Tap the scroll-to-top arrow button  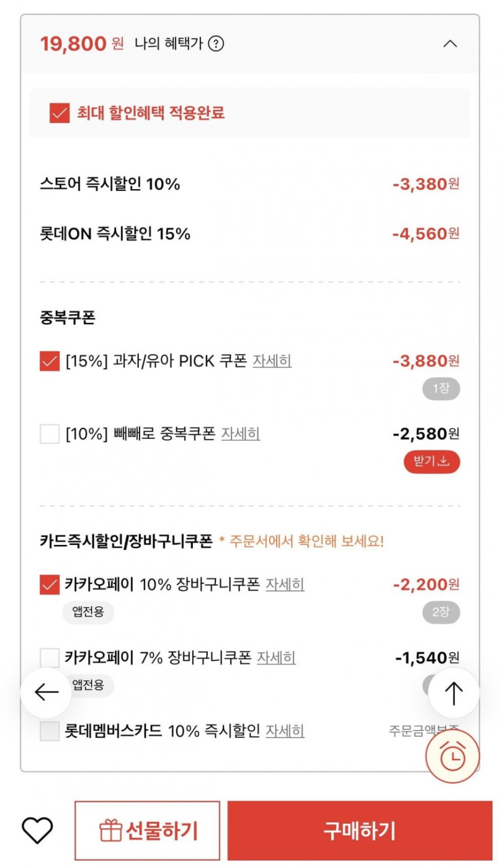pyautogui.click(x=454, y=693)
